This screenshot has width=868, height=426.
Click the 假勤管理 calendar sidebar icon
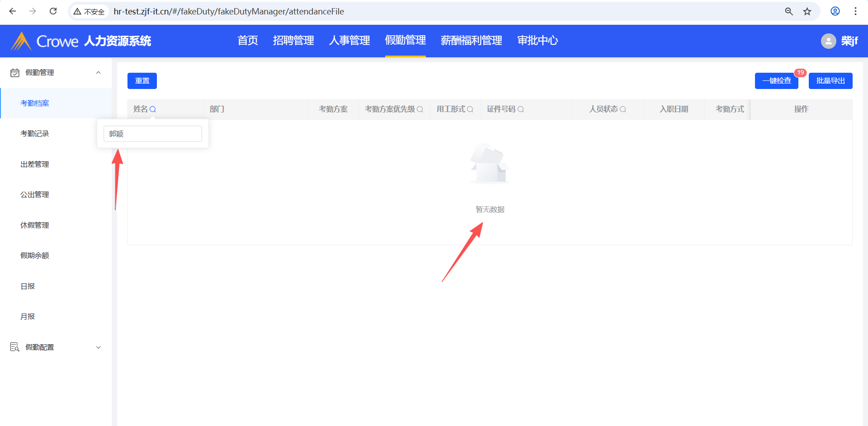coord(15,73)
